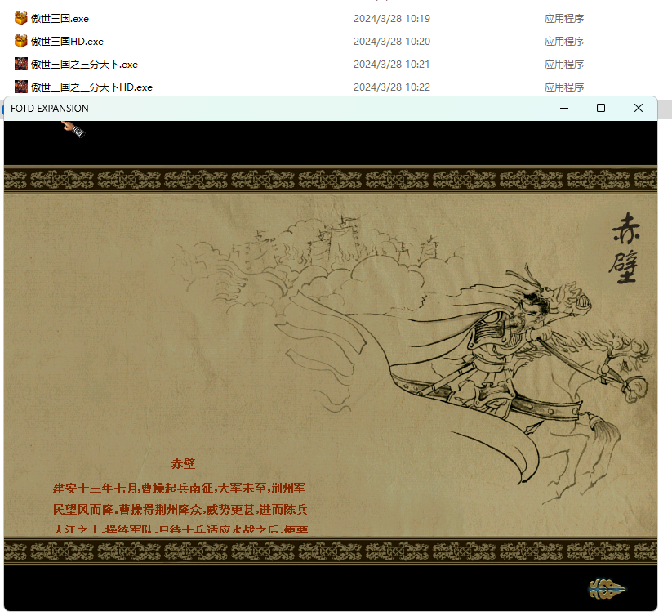Screen dimensions: 672x616
Task: Click the date 2024/3/28 10:20
Action: click(392, 41)
